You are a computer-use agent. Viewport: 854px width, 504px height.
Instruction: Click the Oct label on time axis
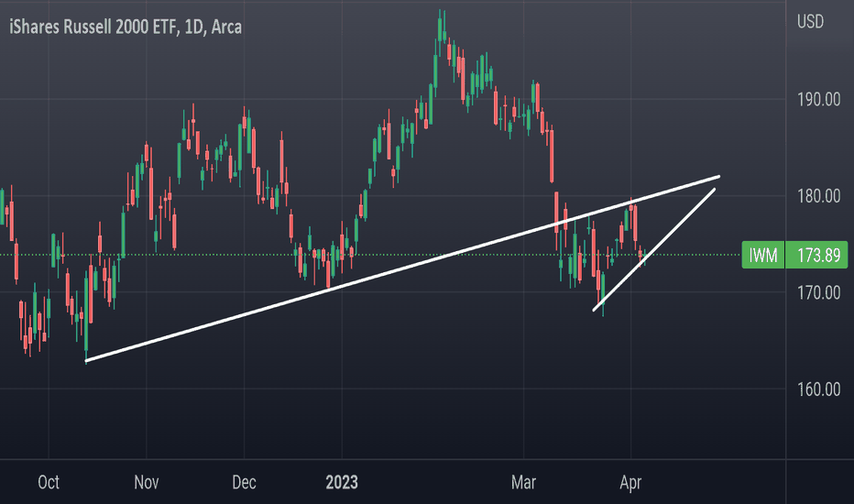(49, 482)
